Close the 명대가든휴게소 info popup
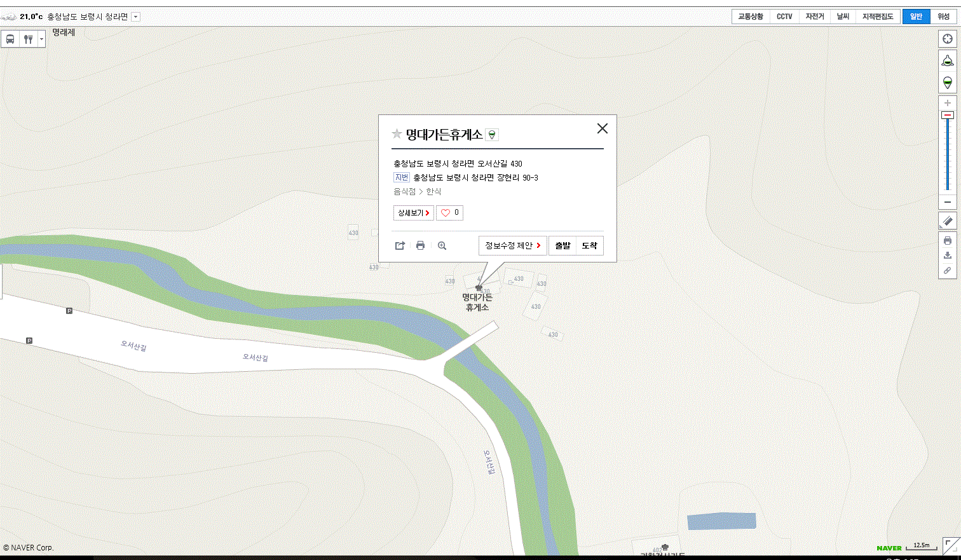This screenshot has width=961, height=560. click(603, 128)
